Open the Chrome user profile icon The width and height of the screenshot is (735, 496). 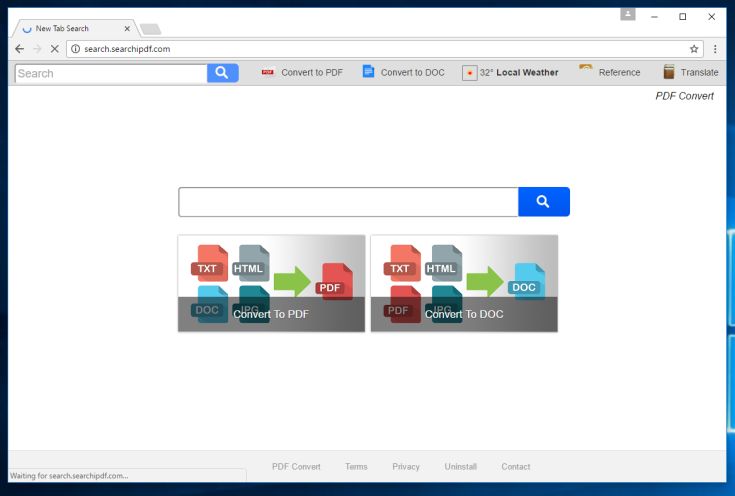[x=628, y=15]
